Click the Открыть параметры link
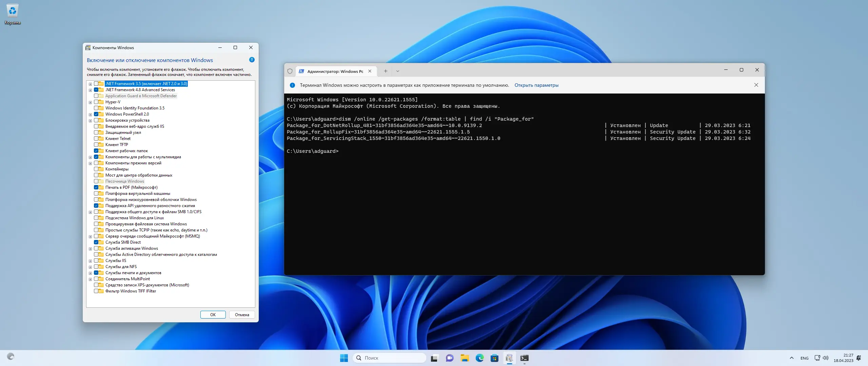Viewport: 868px width, 366px height. (x=536, y=85)
